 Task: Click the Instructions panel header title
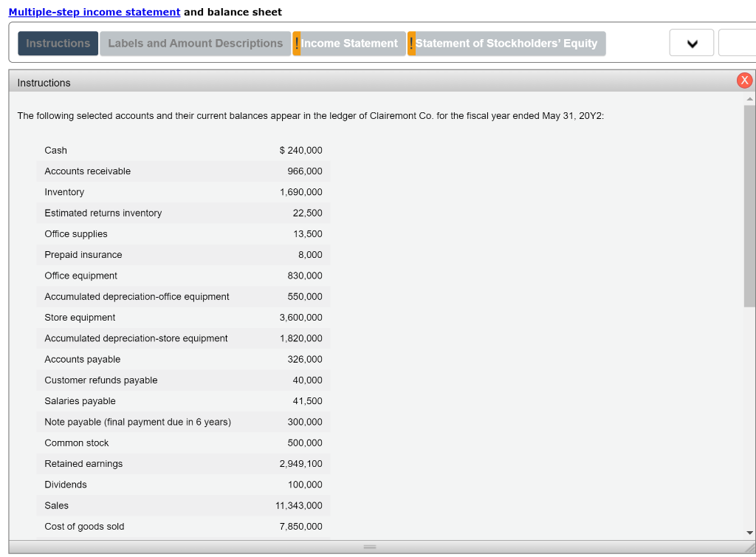(44, 83)
